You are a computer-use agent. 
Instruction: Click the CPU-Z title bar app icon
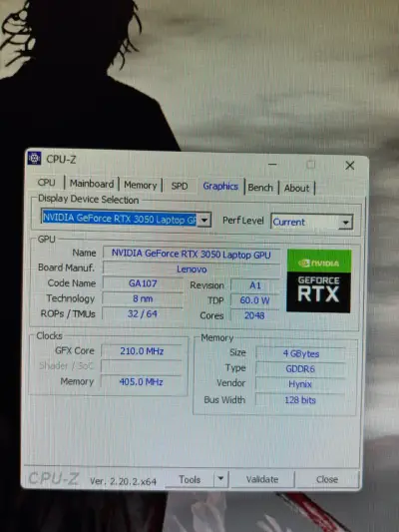click(34, 158)
